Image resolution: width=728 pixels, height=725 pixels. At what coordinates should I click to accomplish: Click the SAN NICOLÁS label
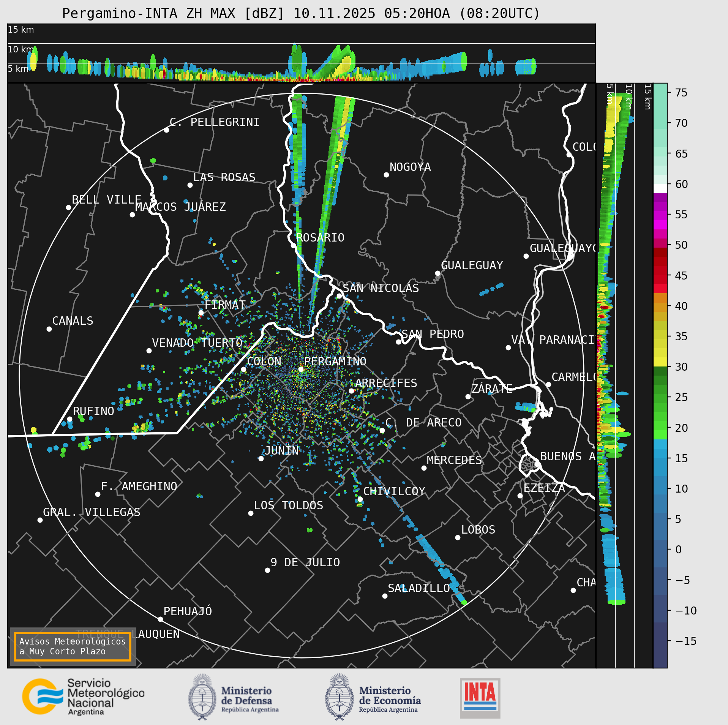tap(381, 288)
